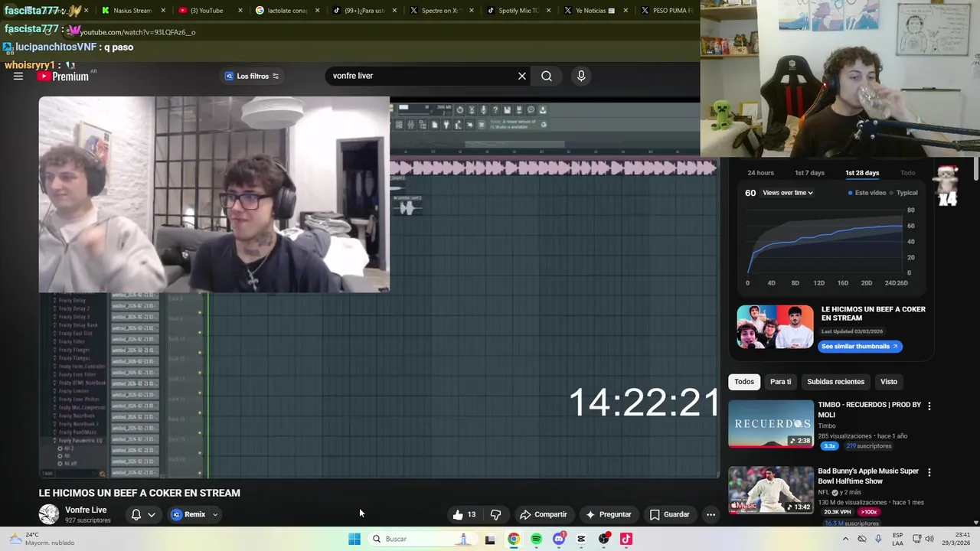Show hidden tray icons chevron
The image size is (980, 551).
pos(845,539)
